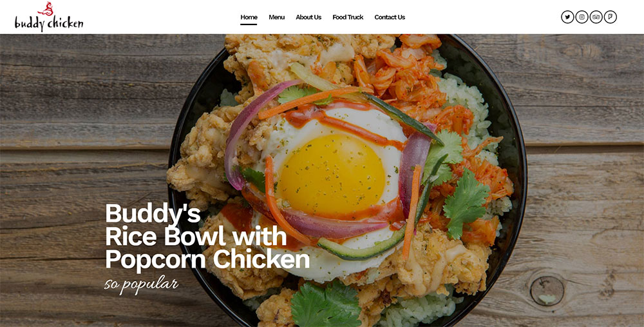This screenshot has width=644, height=327.
Task: Visit the TripAdvisor owl icon link
Action: coord(596,17)
